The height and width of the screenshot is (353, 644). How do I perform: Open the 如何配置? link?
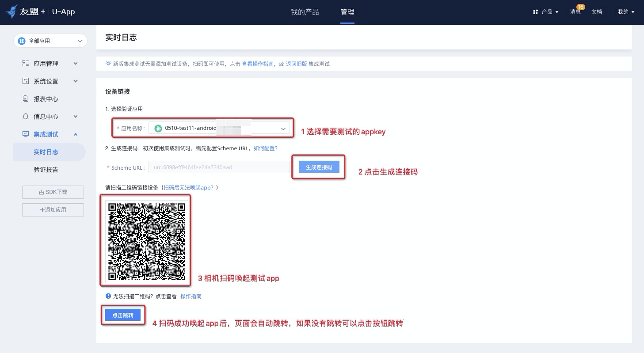(x=266, y=148)
